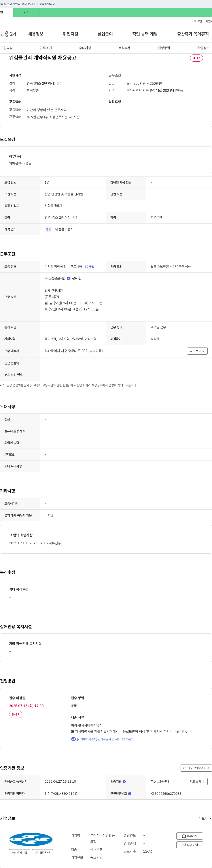Click the chevron arrow next to 더보기
Image resolution: width=212 pixels, height=868 pixels.
[210, 819]
